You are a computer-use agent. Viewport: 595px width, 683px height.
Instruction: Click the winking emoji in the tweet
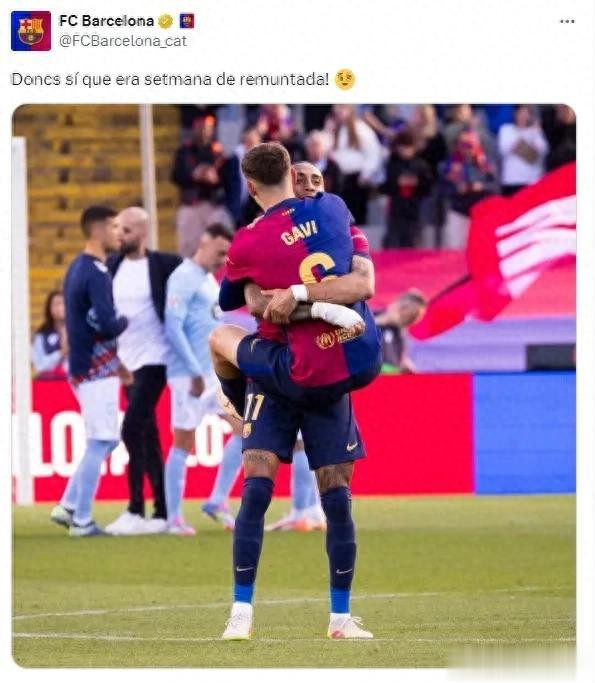(x=345, y=80)
